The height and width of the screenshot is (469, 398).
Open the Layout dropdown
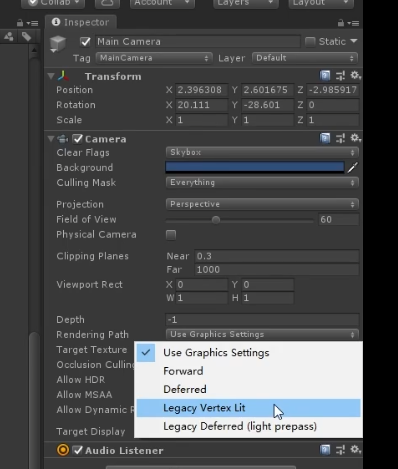click(x=321, y=3)
